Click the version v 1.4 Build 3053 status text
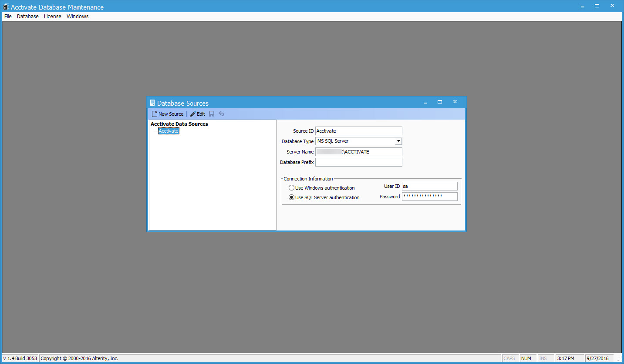Screen dimensions: 624x364 20,358
